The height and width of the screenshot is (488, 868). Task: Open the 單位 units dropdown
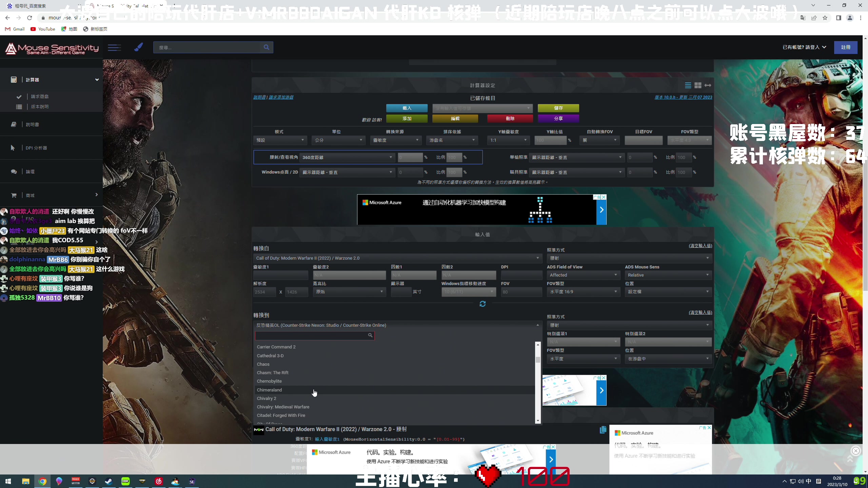click(x=338, y=140)
